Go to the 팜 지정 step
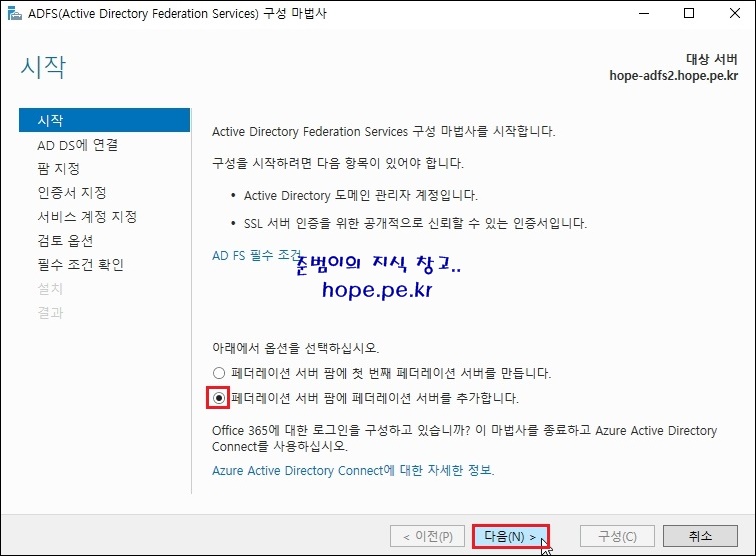 (58, 169)
